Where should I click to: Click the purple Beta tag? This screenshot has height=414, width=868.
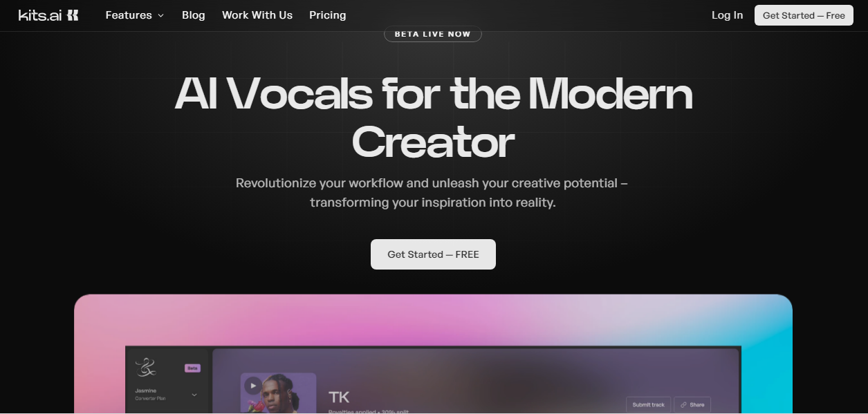tap(192, 368)
